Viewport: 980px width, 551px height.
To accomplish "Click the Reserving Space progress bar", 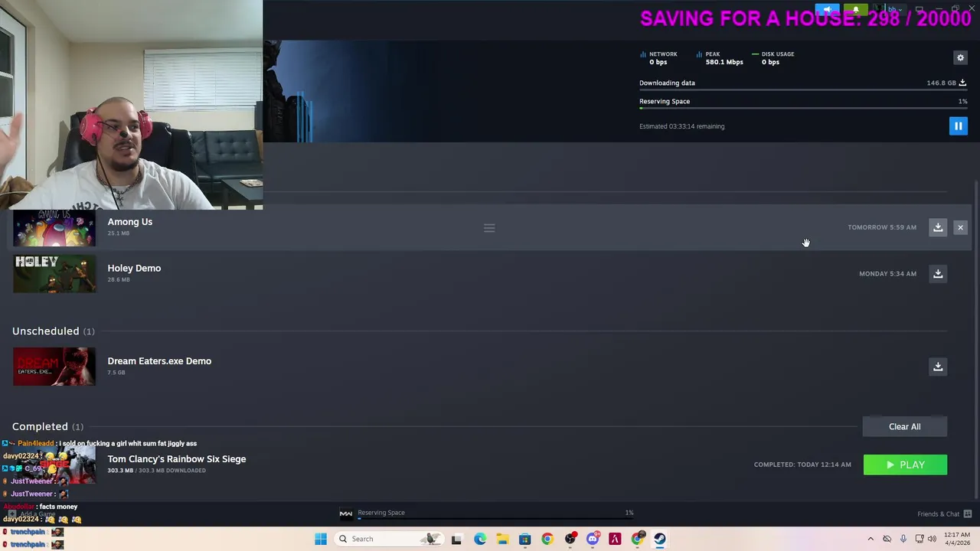I will (803, 109).
